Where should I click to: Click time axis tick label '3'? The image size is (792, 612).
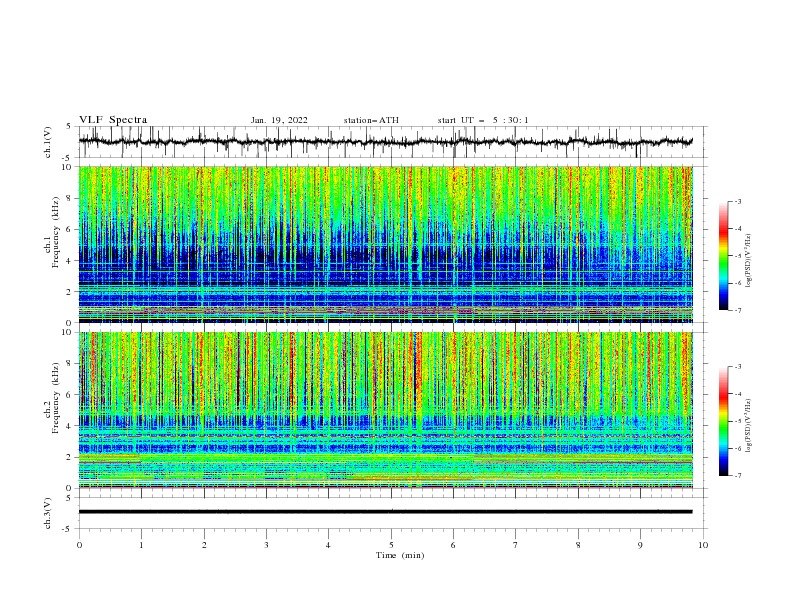click(266, 545)
